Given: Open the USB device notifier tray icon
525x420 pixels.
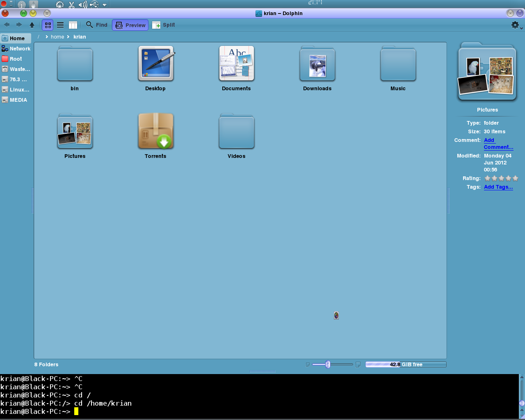Looking at the screenshot, I should tap(94, 5).
